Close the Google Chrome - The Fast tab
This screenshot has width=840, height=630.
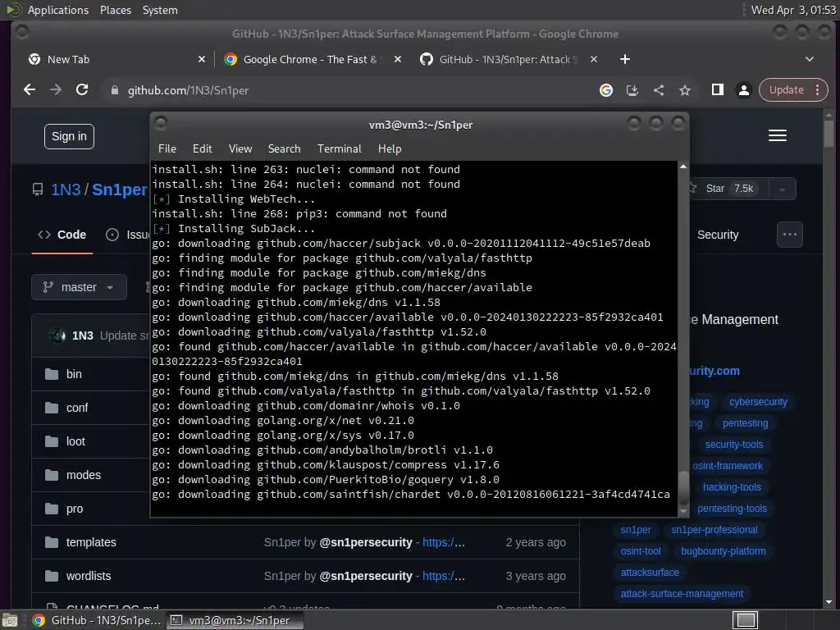[x=398, y=59]
